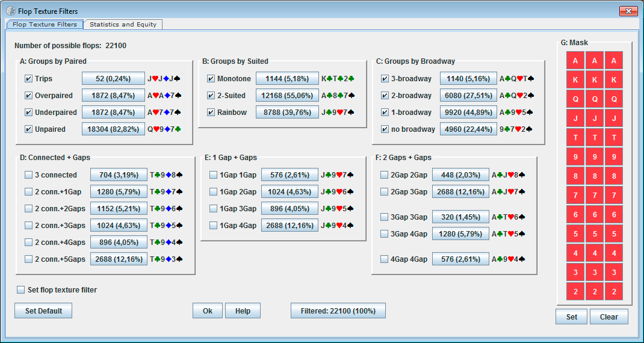The width and height of the screenshot is (644, 343).
Task: Enable the 2Gap 3Gap checkbox
Action: point(384,192)
